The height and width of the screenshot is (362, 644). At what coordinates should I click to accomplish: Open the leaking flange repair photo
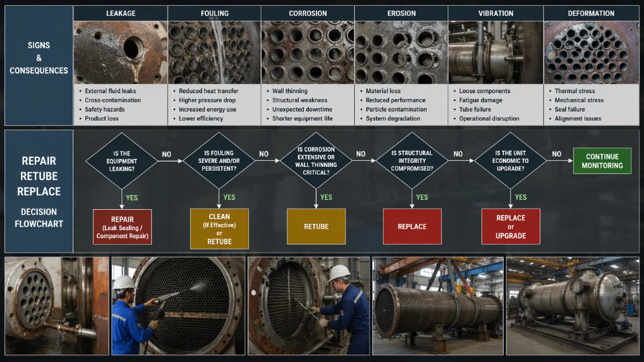point(56,306)
